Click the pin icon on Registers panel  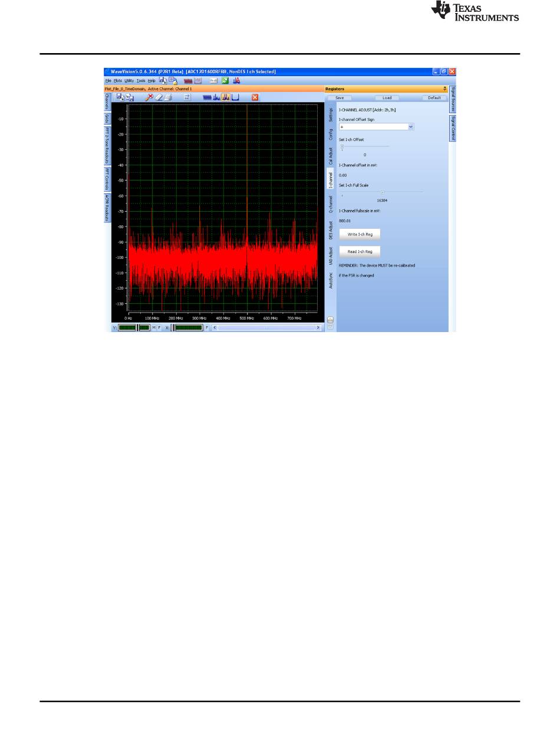445,88
